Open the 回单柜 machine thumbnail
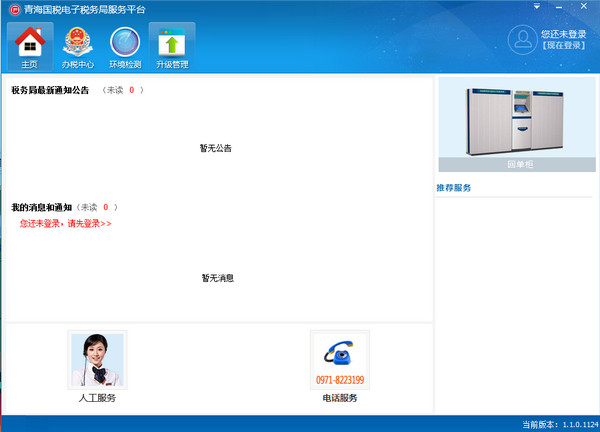Screen dimensions: 600x432 (516, 118)
